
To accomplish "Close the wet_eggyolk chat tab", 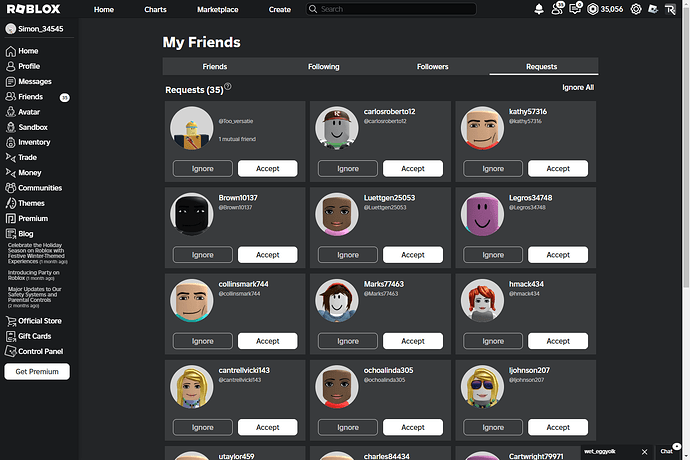I will (645, 452).
